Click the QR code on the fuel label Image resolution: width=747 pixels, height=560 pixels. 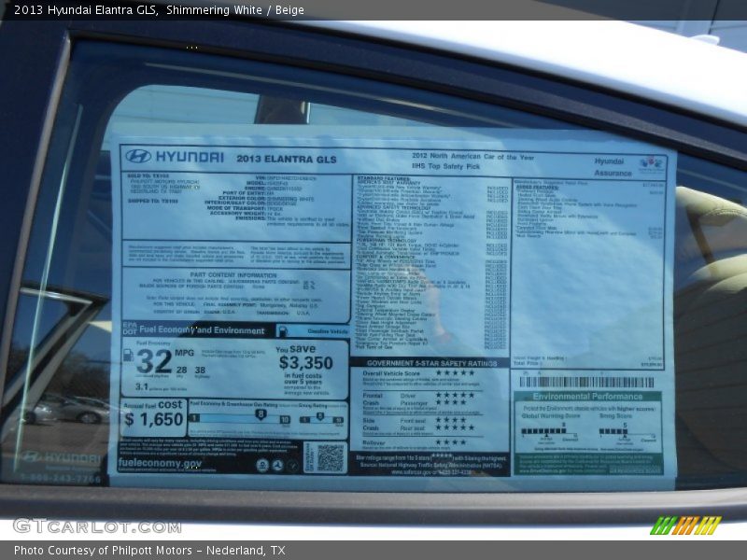330,457
